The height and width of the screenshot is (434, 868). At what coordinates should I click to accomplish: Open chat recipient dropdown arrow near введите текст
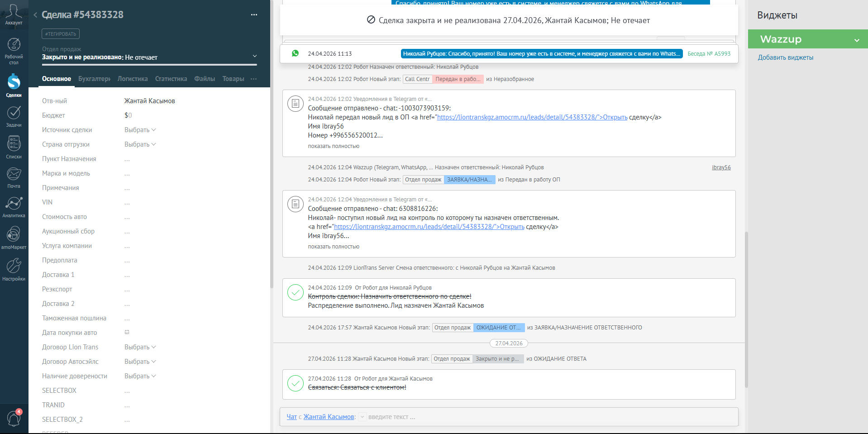click(x=362, y=417)
